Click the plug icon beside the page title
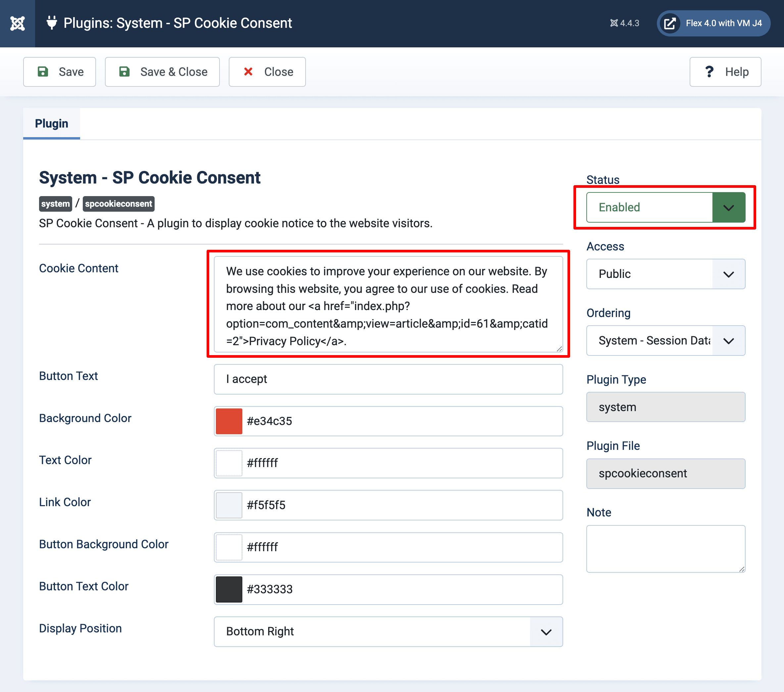The image size is (784, 692). tap(52, 23)
